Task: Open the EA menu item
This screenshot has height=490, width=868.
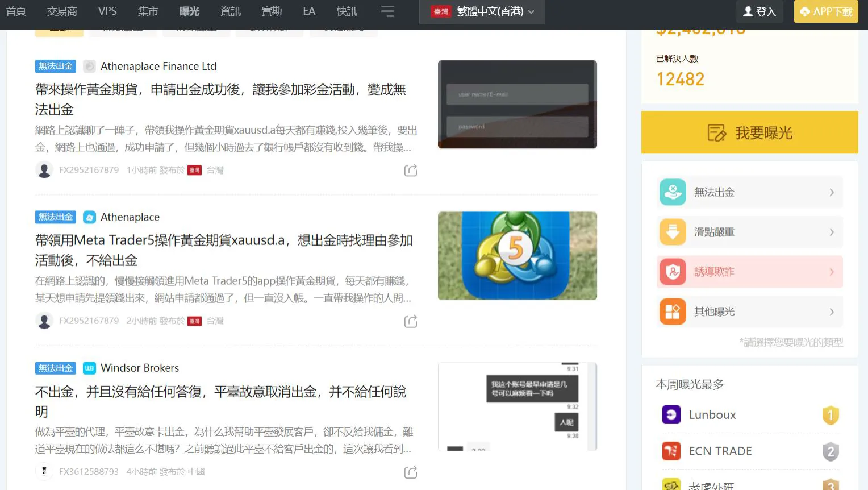Action: coord(309,11)
